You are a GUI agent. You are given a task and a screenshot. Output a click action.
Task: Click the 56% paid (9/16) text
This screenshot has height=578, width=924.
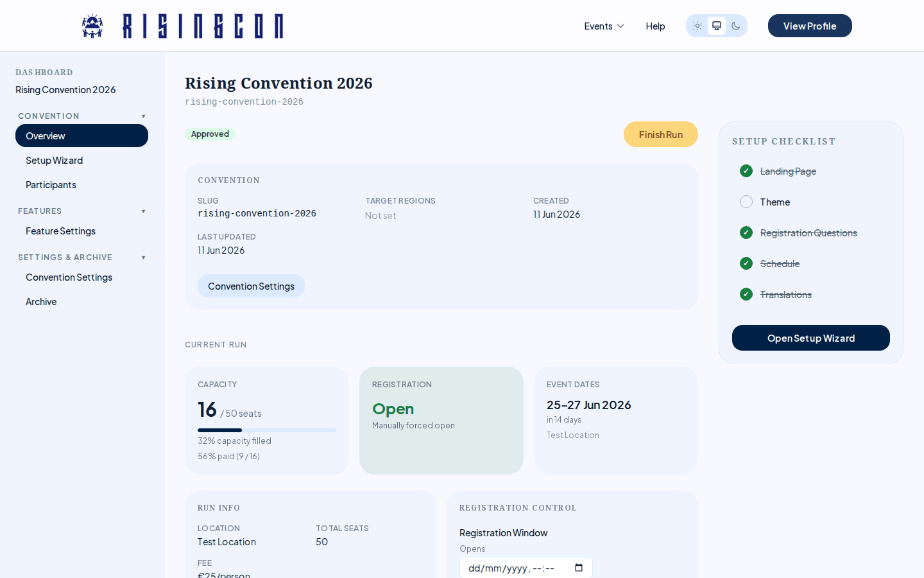[x=228, y=456]
